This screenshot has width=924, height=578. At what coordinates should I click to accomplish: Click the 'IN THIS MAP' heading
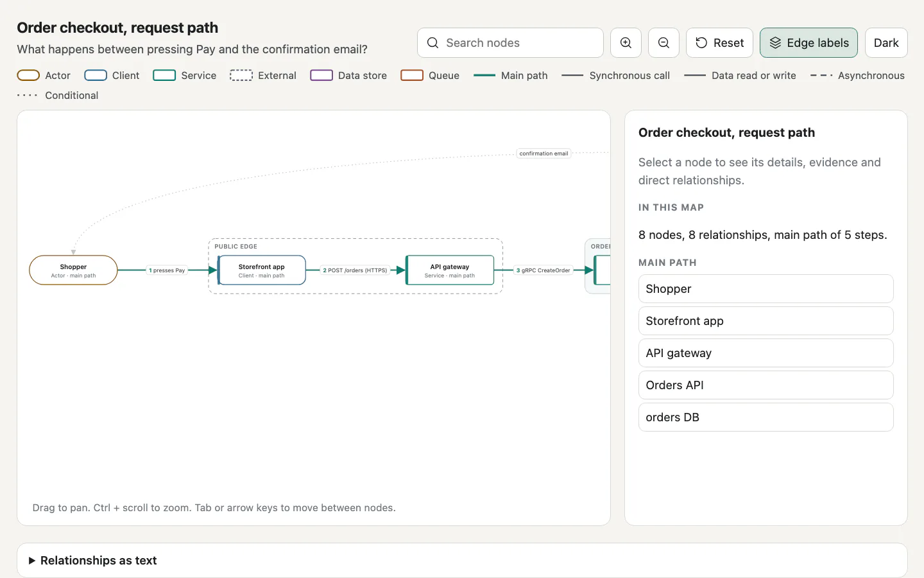(671, 207)
